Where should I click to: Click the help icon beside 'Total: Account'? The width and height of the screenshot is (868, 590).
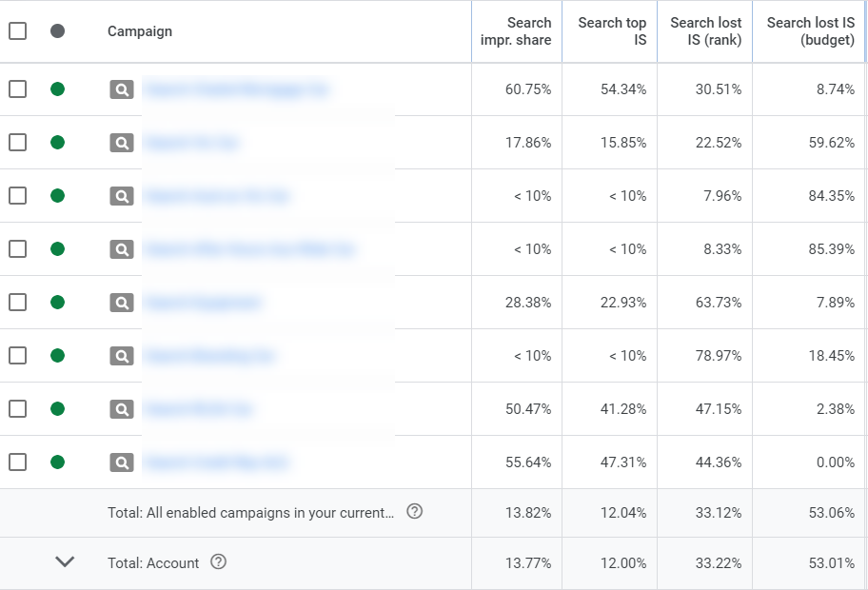pos(219,561)
